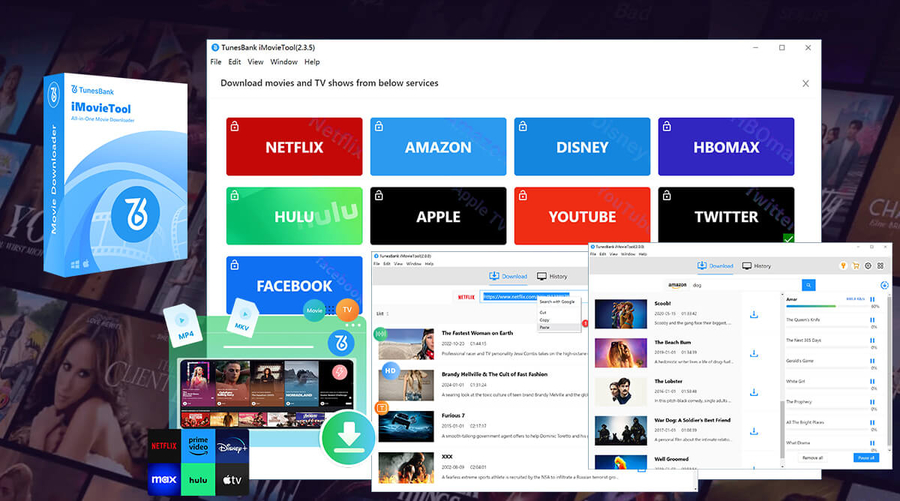
Task: Click the Remove all button
Action: point(813,458)
